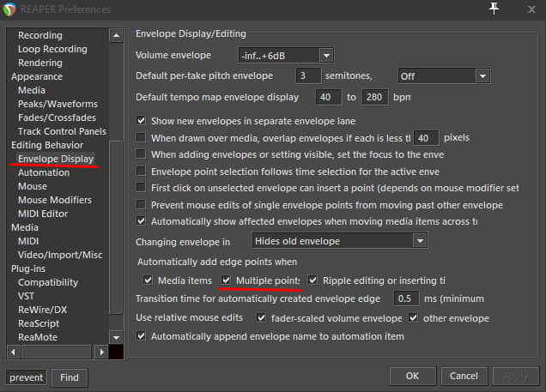Click the transition time field 0.5
546x392 pixels.
pyautogui.click(x=406, y=299)
